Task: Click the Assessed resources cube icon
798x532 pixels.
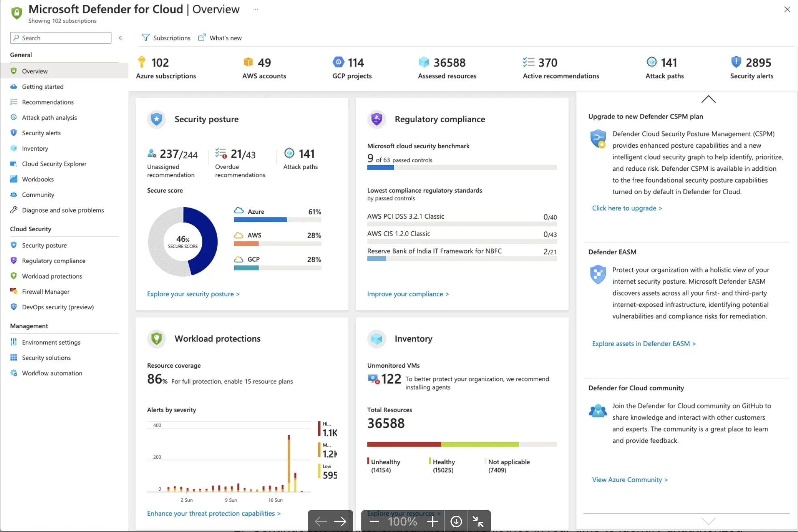Action: (424, 62)
